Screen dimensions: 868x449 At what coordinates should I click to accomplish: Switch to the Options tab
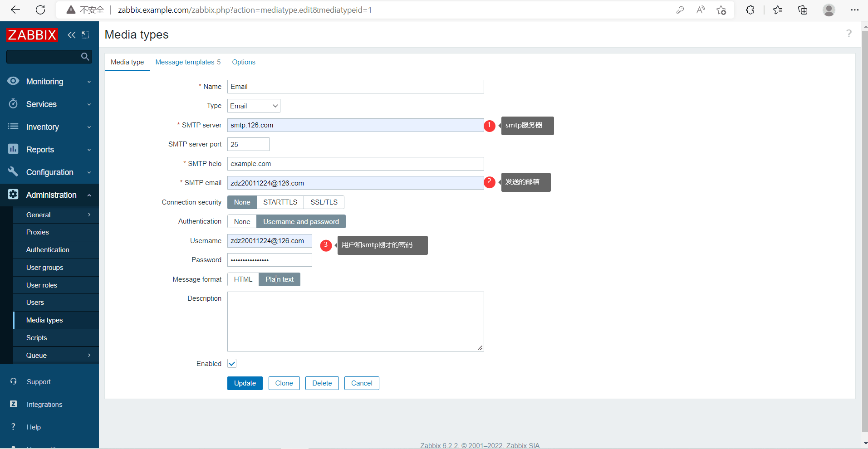click(244, 62)
